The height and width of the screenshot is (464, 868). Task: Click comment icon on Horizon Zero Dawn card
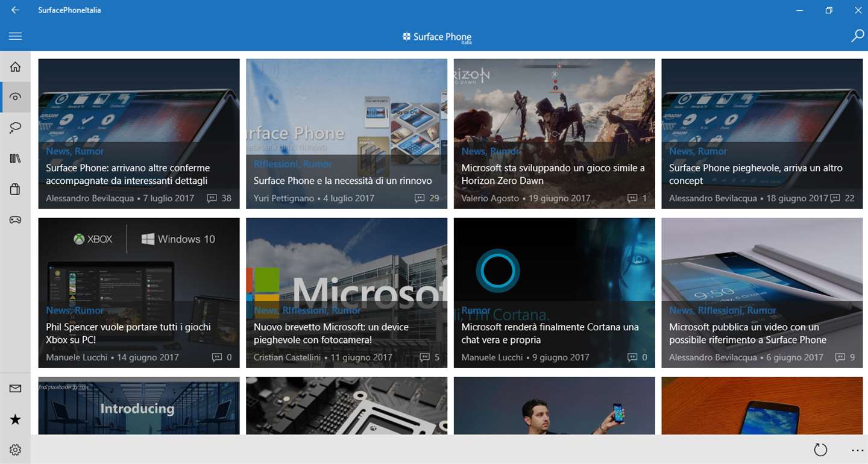[632, 198]
